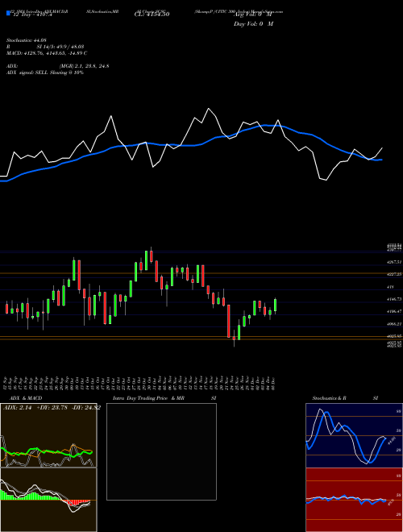This screenshot has height=532, width=403.
Task: Click the 4227.25 price axis label
Action: pyautogui.click(x=394, y=274)
